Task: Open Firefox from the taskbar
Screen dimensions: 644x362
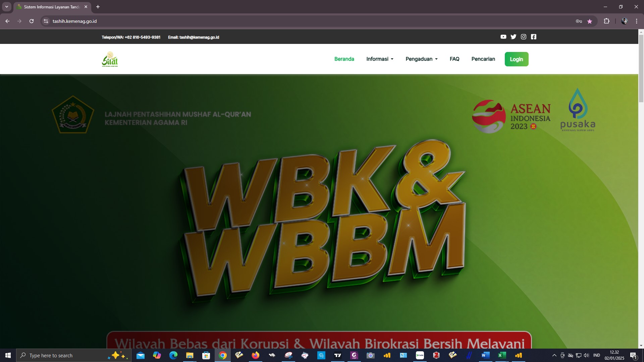Action: (x=256, y=355)
